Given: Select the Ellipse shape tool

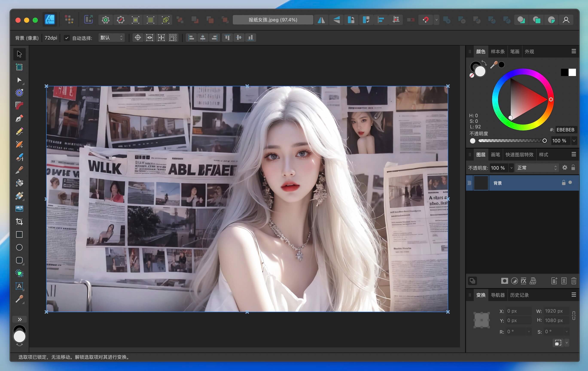Looking at the screenshot, I should point(19,248).
